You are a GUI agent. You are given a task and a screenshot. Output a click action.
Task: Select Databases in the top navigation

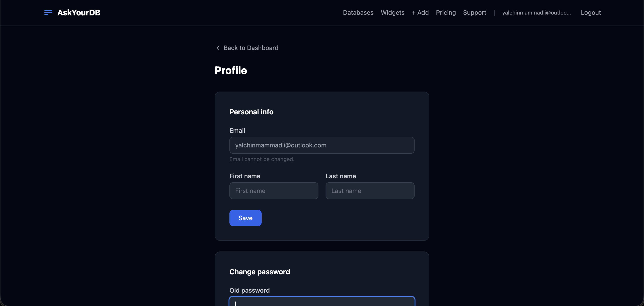click(x=358, y=13)
